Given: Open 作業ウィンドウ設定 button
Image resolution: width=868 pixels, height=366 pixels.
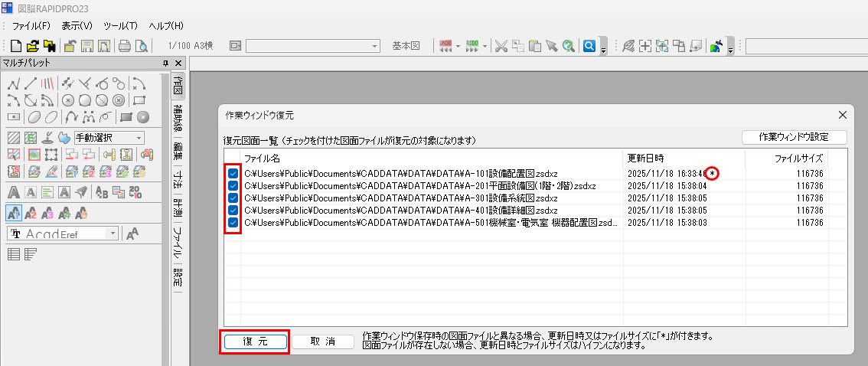Looking at the screenshot, I should pos(794,137).
